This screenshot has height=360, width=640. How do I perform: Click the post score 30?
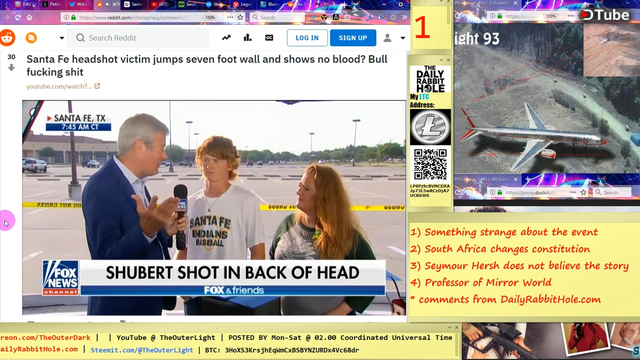(11, 57)
